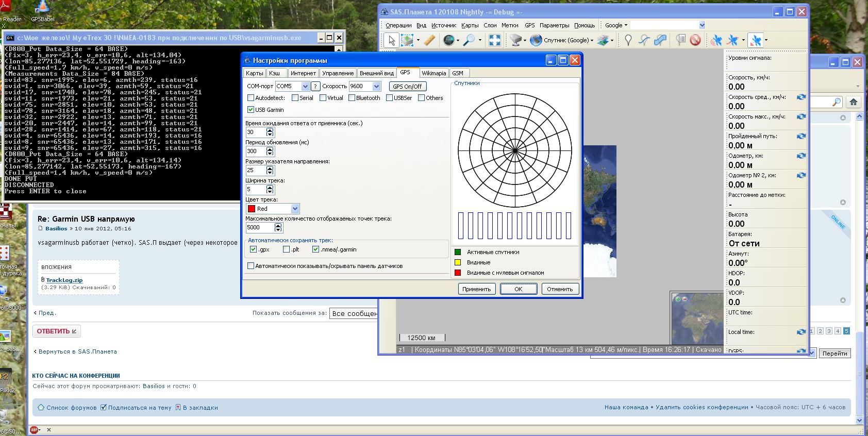This screenshot has width=868, height=436.
Task: Open the Red track color picker
Action: 295,209
